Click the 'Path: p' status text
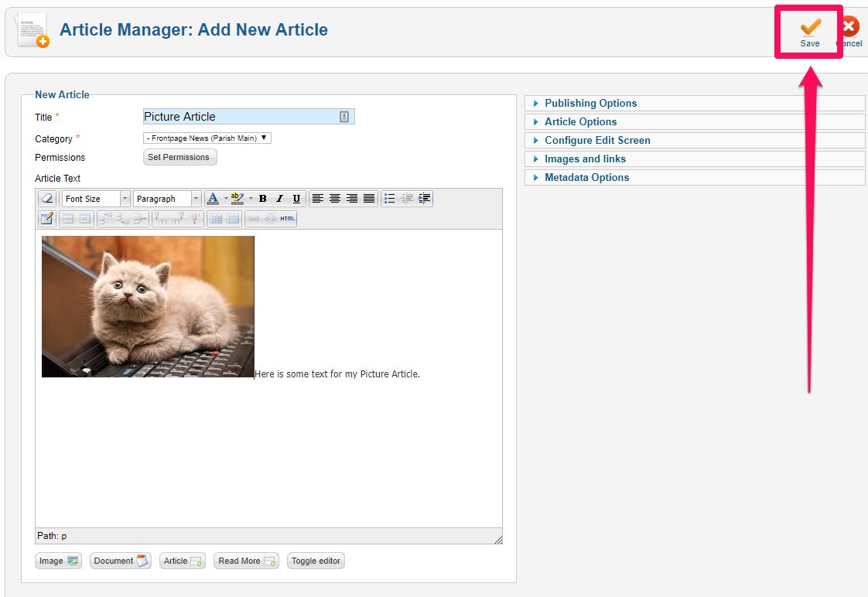 (x=52, y=536)
